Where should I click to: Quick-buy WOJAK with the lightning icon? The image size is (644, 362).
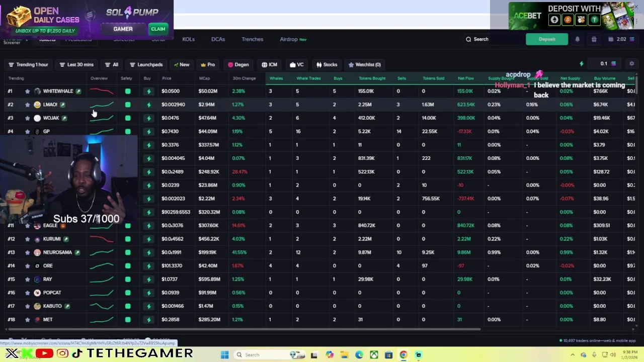148,118
